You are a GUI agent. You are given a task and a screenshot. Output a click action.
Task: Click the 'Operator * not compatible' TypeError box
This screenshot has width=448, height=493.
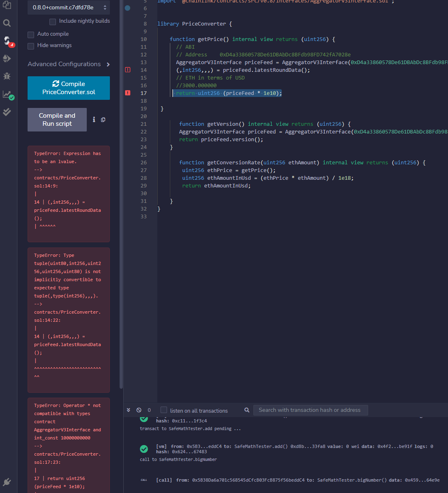[x=69, y=445]
